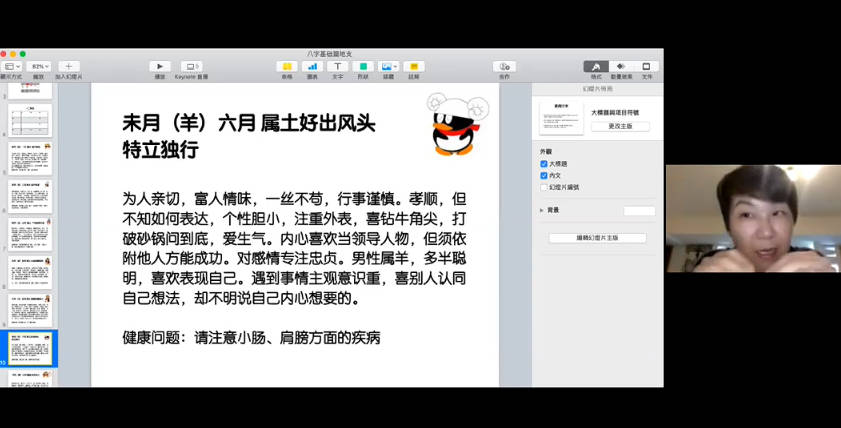Click the background color well
The image size is (841, 428).
click(639, 211)
